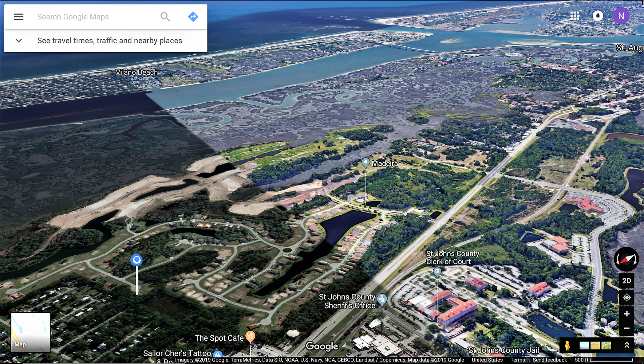Toggle the 2D view mode

click(x=626, y=281)
